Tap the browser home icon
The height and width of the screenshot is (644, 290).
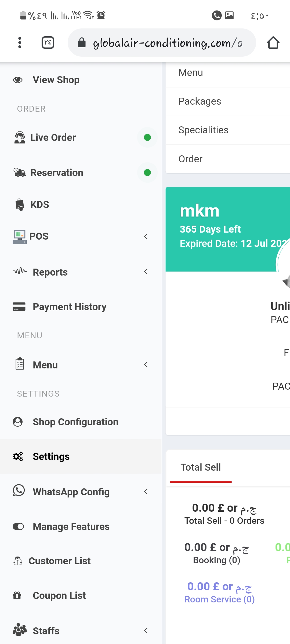[273, 43]
